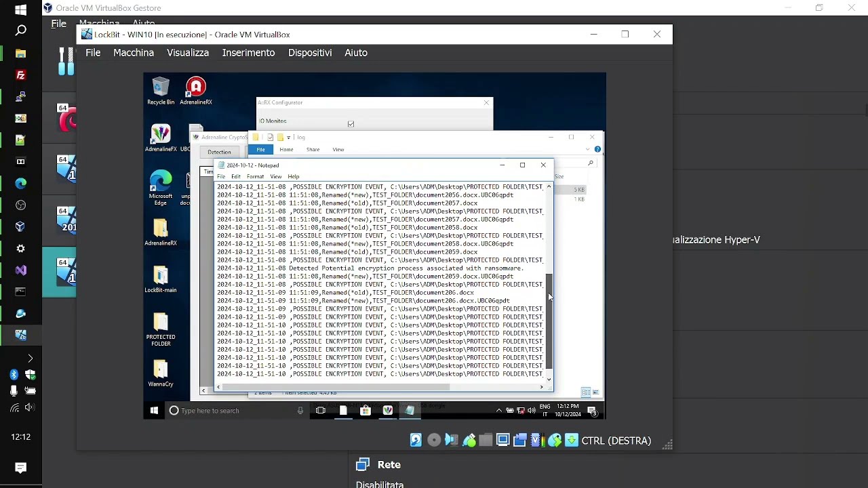Viewport: 868px width, 488px height.
Task: Click Notepad horizontal scroll-right arrow
Action: click(x=541, y=387)
